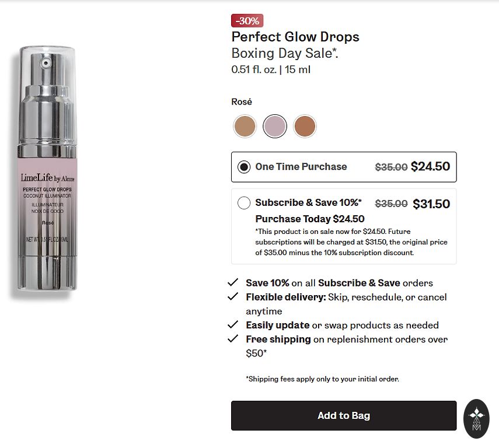Click the shipping fees footnote text
This screenshot has width=499, height=448.
tap(322, 379)
